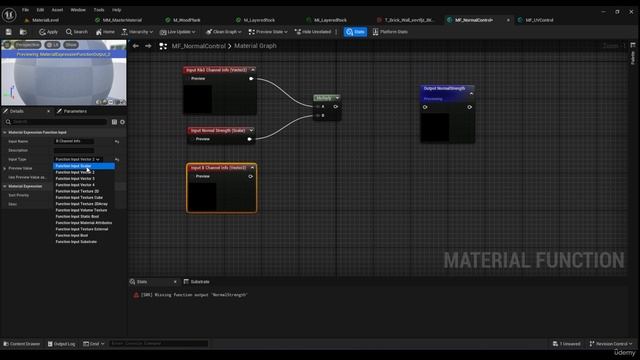Click the Description text field
The image size is (640, 360).
(74, 150)
